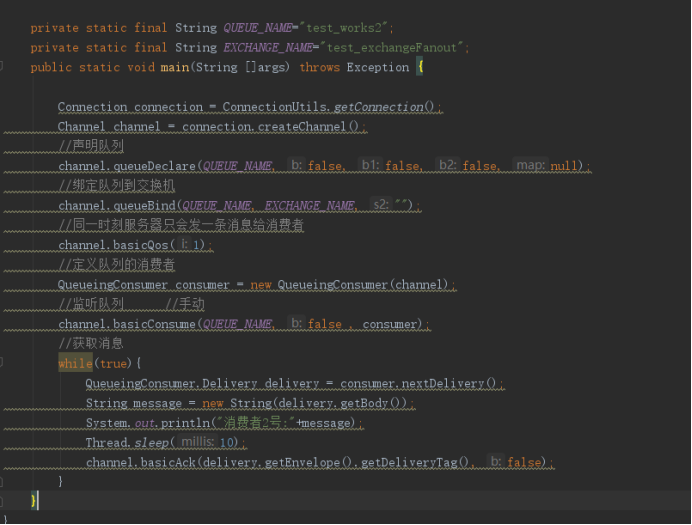
Task: Select the "test_works2" string literal
Action: click(344, 28)
